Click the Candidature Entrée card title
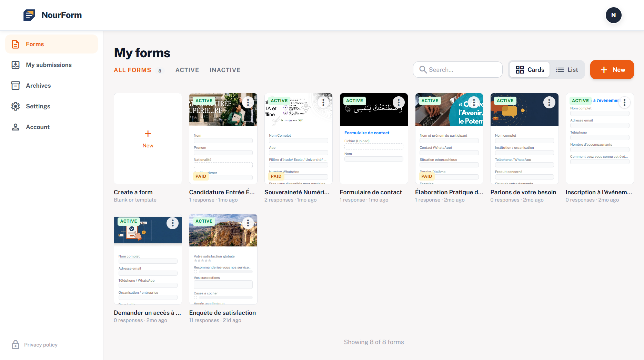Image resolution: width=644 pixels, height=360 pixels. pyautogui.click(x=222, y=192)
